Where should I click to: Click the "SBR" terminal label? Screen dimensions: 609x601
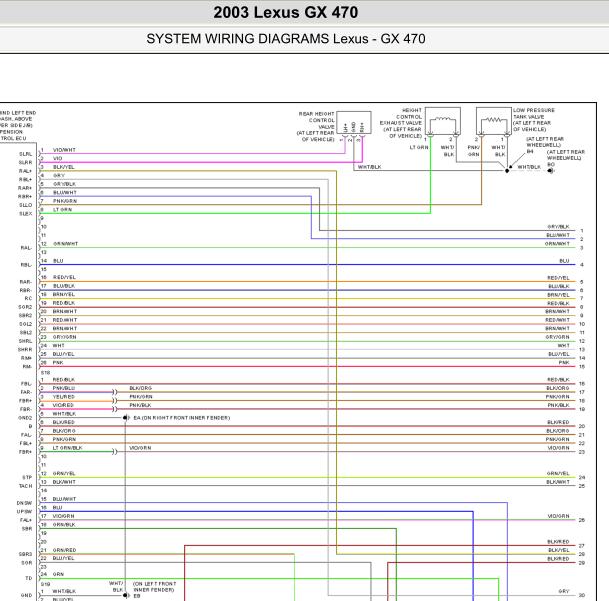tap(27, 529)
